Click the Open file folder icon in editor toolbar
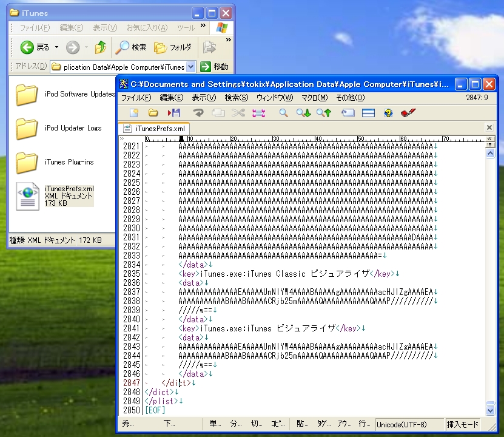The height and width of the screenshot is (437, 504). coord(153,113)
